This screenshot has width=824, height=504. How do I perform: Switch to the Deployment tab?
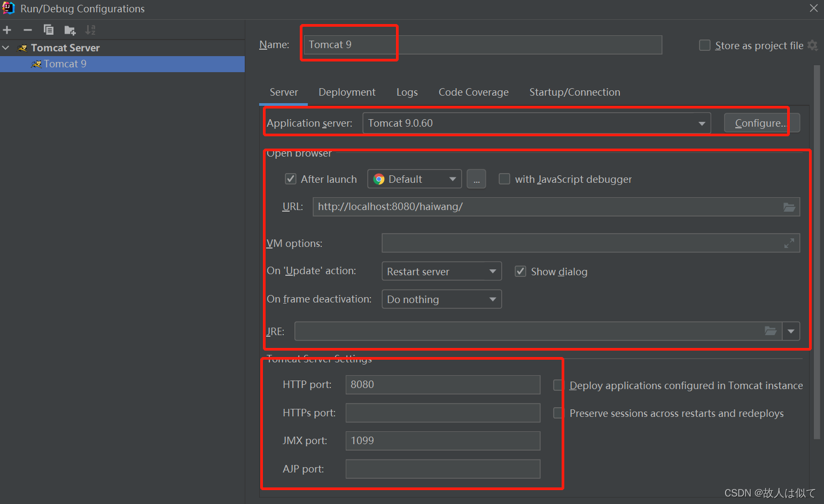click(347, 92)
